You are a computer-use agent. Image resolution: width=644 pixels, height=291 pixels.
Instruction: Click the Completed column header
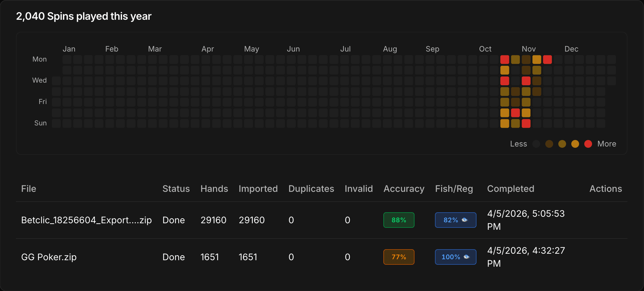click(x=511, y=189)
